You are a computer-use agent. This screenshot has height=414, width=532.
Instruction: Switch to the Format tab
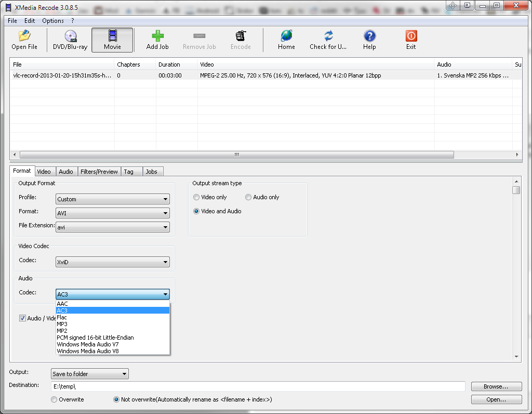pyautogui.click(x=22, y=171)
